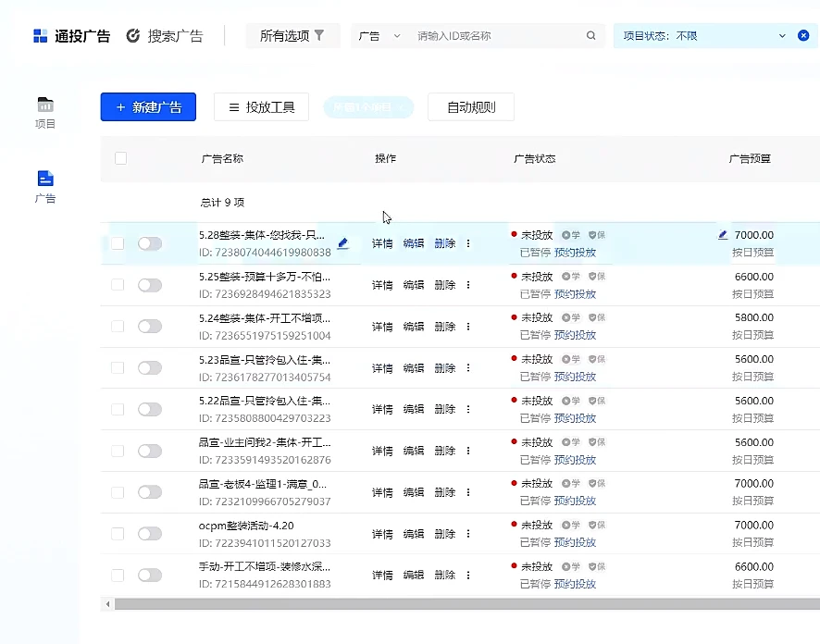The width and height of the screenshot is (820, 644).
Task: Click 预约投放 link for 5.24整装 ad
Action: coord(575,335)
